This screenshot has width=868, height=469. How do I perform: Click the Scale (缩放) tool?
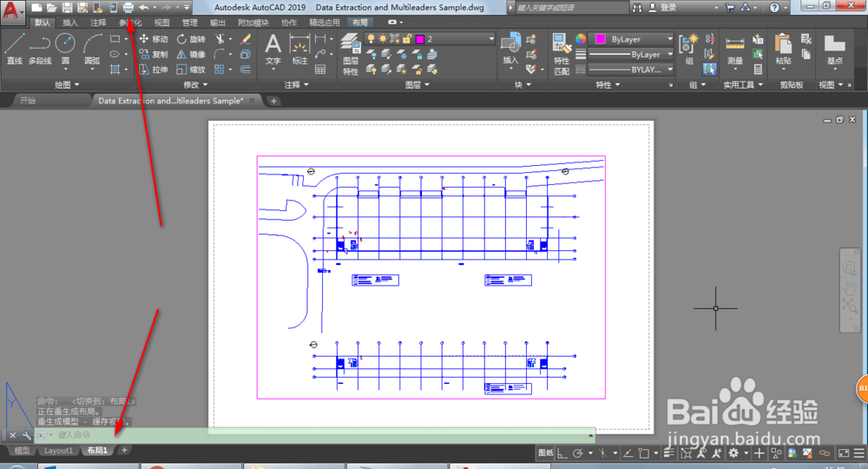tap(191, 69)
